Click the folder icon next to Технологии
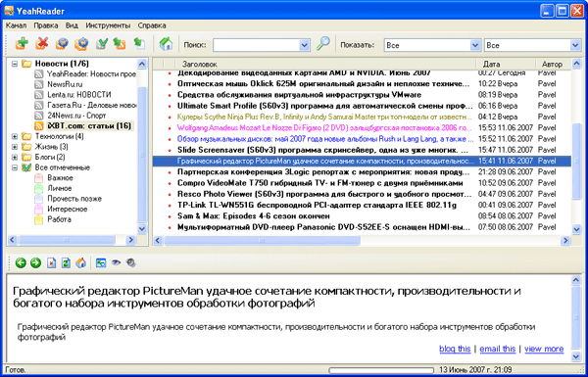Viewport: 588px width, 377px height. pos(26,136)
